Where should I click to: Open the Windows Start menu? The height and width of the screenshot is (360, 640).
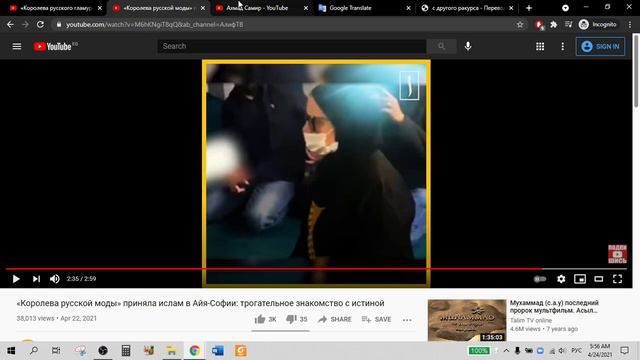11,351
